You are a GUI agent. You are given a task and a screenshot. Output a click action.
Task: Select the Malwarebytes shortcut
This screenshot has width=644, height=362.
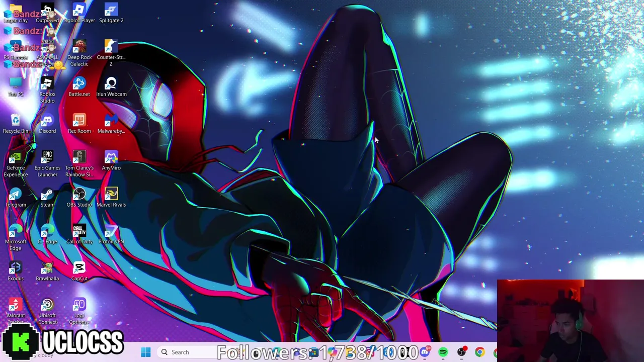tap(111, 124)
